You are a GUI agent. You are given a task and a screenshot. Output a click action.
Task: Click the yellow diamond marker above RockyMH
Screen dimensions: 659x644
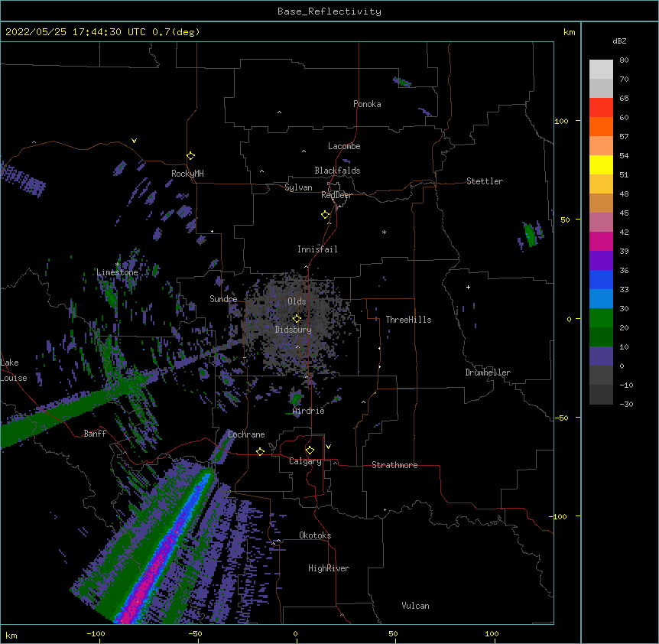(191, 156)
